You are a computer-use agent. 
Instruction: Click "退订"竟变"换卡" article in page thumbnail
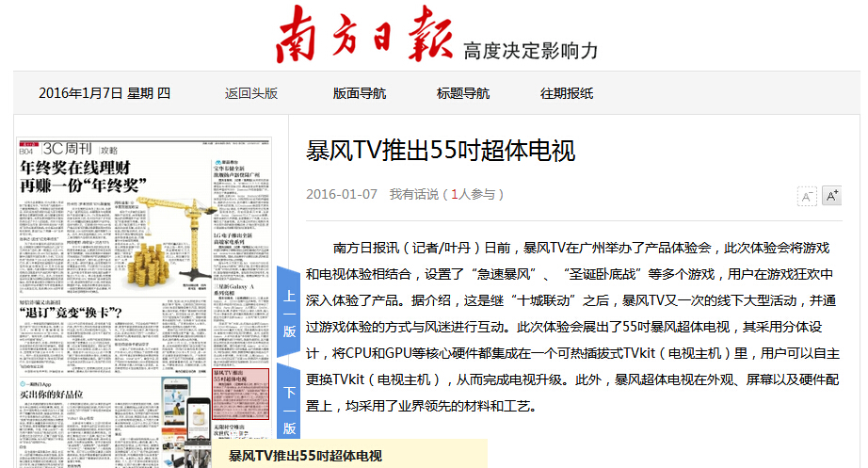click(71, 312)
